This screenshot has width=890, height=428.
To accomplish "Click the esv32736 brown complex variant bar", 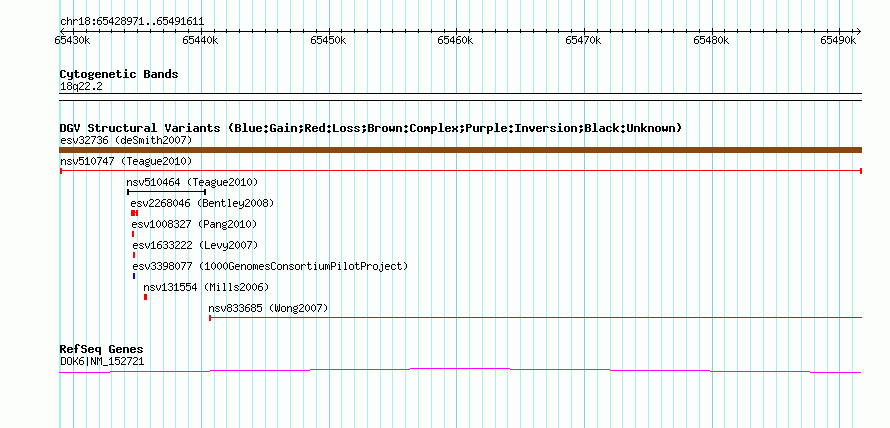I will pyautogui.click(x=460, y=150).
